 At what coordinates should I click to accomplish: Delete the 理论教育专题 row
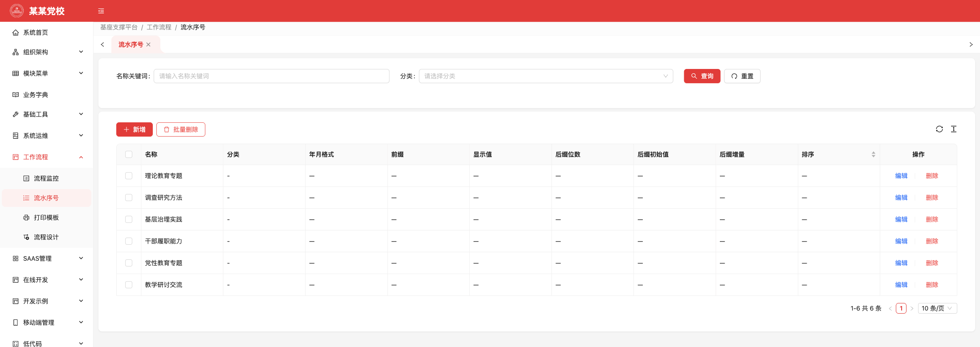point(932,176)
